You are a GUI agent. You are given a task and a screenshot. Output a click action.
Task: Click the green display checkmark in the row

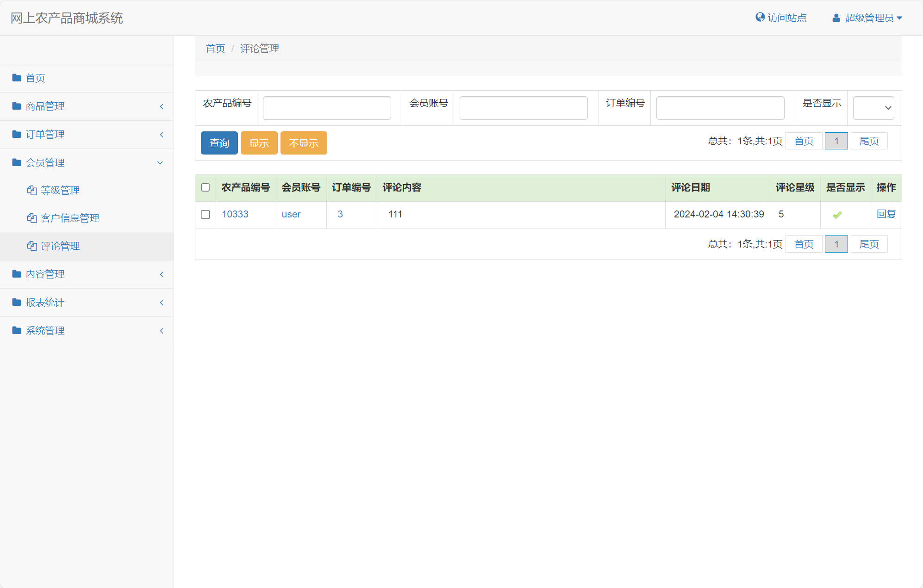[836, 214]
